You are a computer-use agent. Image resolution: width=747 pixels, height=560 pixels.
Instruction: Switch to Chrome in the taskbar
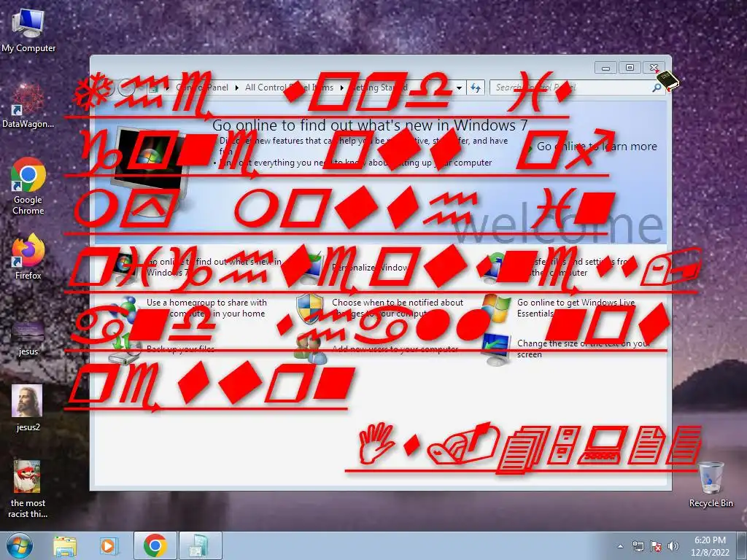pos(155,545)
